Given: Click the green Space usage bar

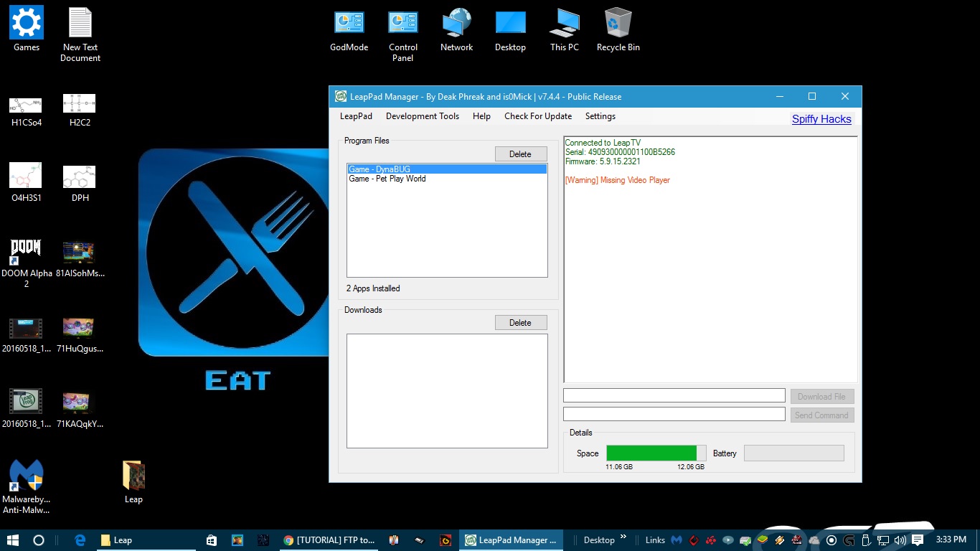Looking at the screenshot, I should pos(651,453).
